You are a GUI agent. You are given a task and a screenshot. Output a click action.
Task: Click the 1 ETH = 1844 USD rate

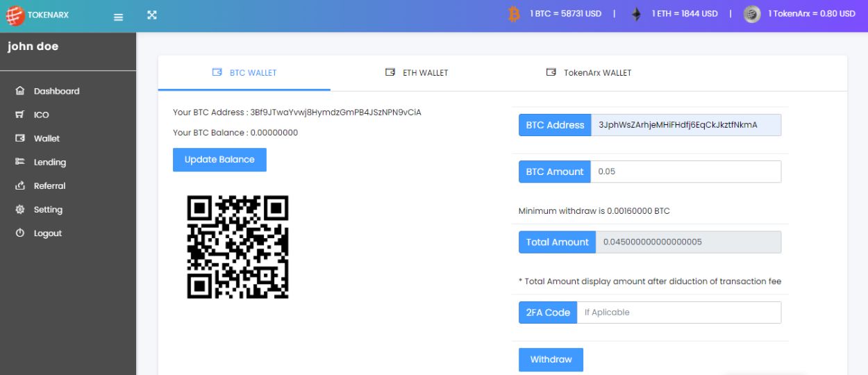[685, 14]
